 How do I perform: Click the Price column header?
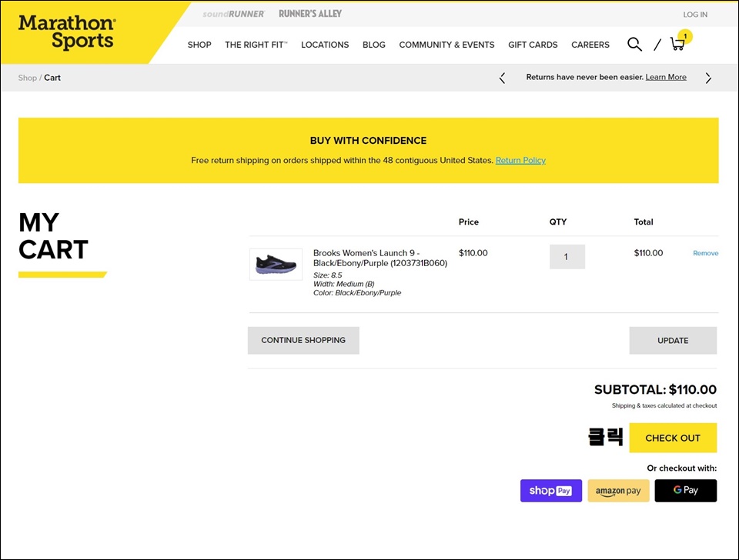click(469, 222)
